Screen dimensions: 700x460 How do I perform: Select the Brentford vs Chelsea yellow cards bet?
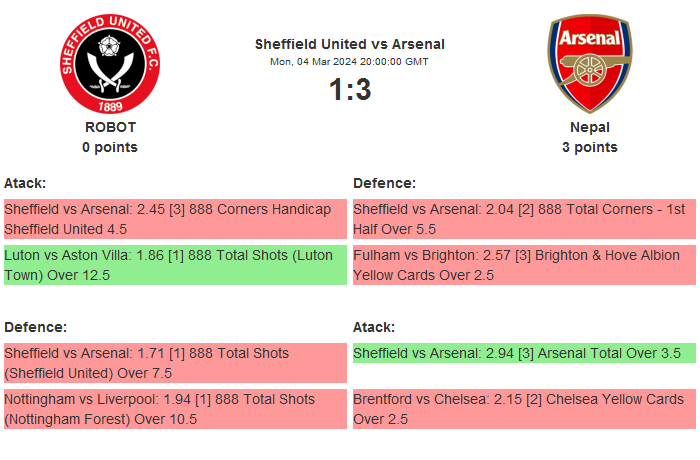(524, 409)
